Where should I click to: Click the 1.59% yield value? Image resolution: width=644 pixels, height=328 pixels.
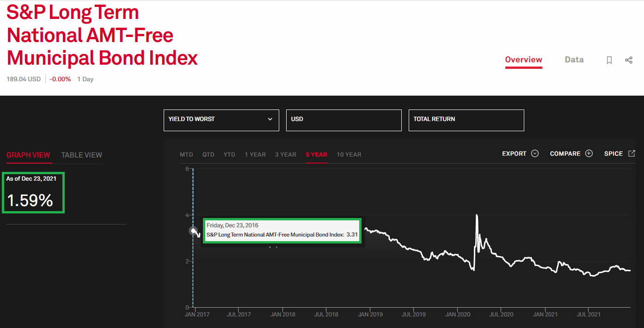[x=30, y=200]
